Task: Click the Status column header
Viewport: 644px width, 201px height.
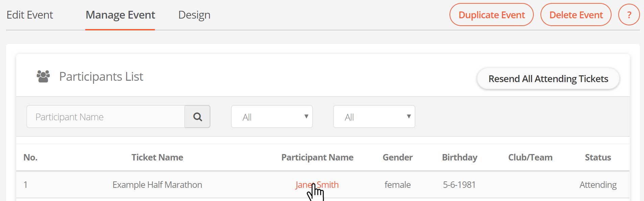Action: pos(598,157)
